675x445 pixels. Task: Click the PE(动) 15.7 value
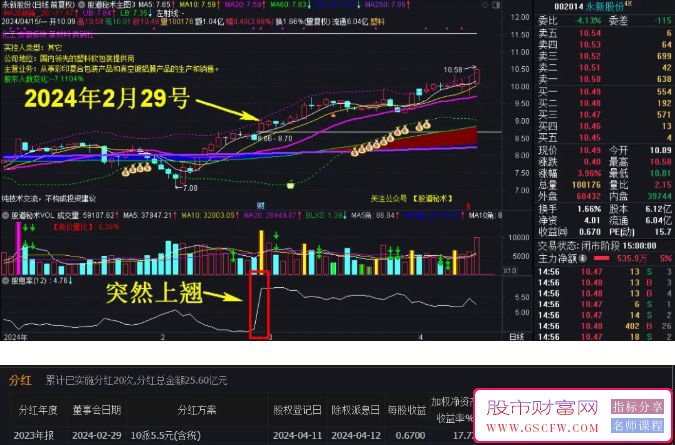[x=663, y=232]
